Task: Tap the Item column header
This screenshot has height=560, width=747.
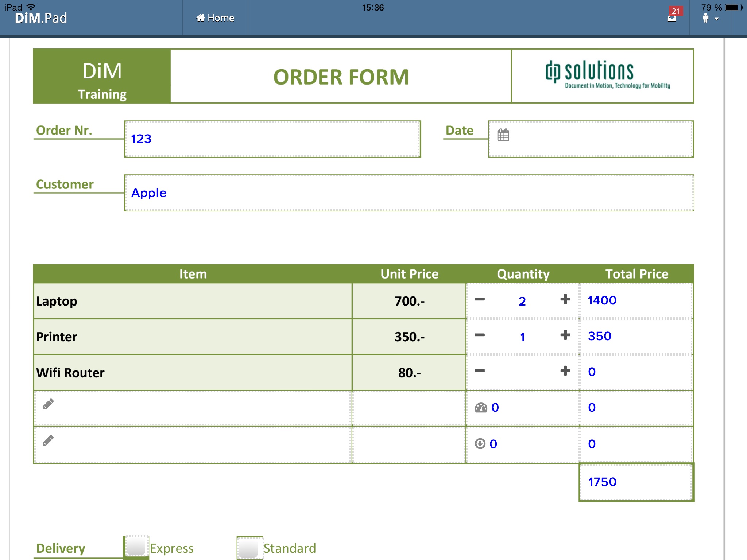Action: point(193,274)
